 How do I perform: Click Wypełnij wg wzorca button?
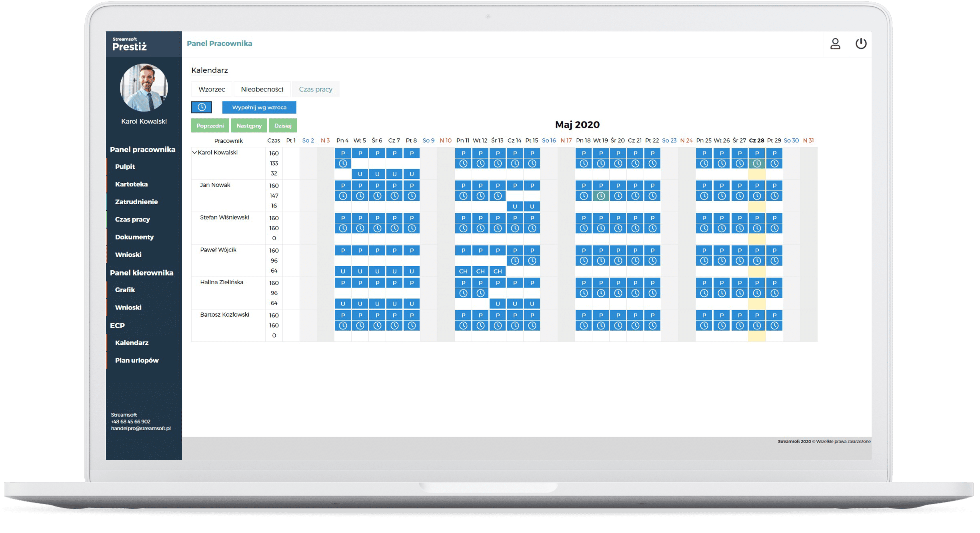pyautogui.click(x=259, y=108)
